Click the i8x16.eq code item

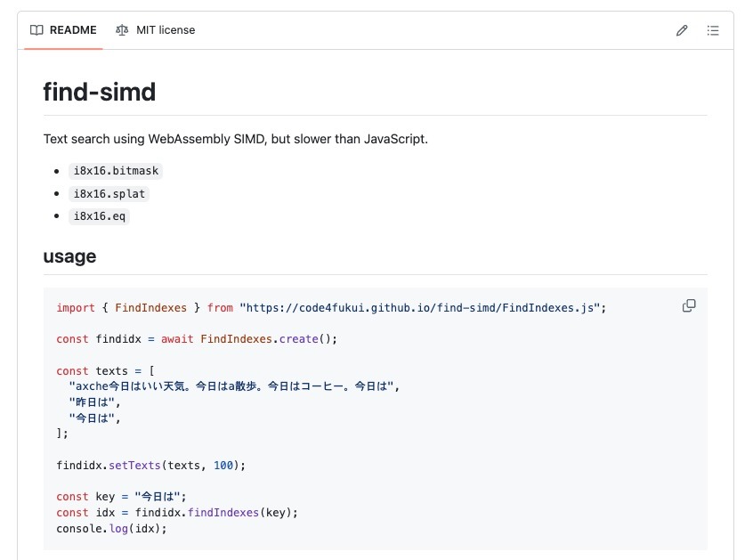[x=100, y=216]
